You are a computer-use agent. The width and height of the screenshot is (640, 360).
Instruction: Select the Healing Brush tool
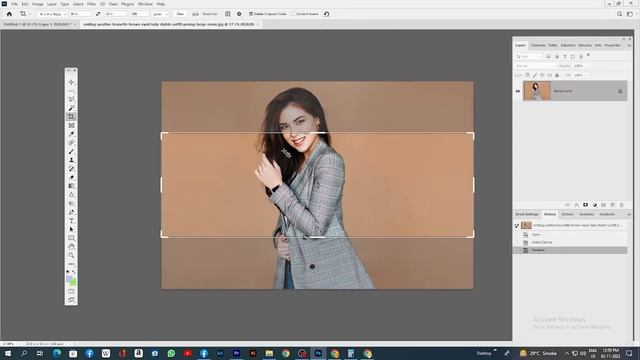point(71,143)
